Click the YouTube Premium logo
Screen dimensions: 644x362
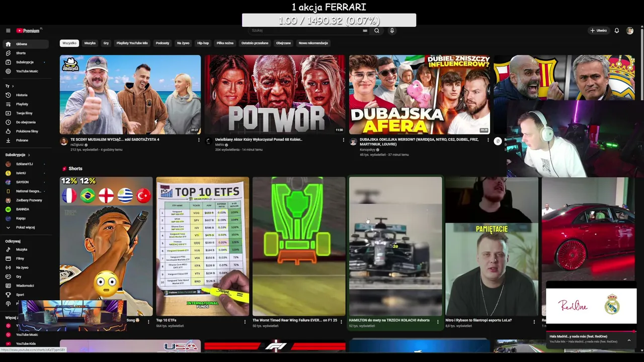click(x=29, y=31)
